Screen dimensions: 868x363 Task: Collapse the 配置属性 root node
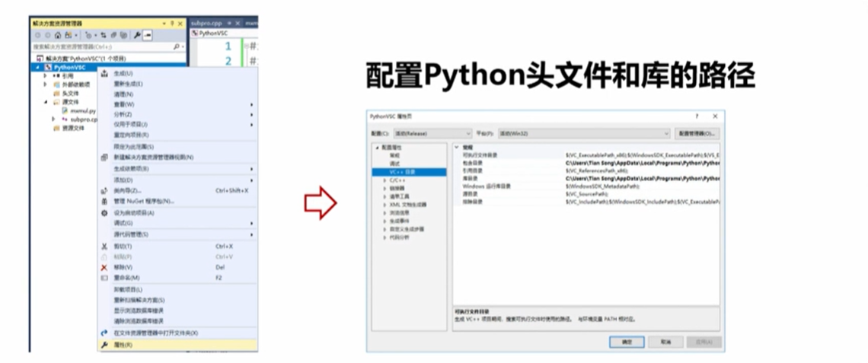coord(378,148)
